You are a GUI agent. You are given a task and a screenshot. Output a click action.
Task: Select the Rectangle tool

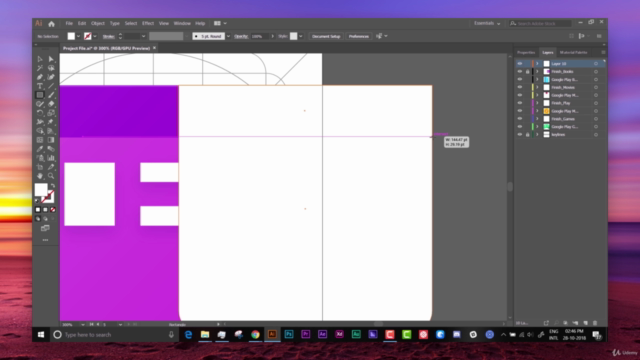click(40, 95)
